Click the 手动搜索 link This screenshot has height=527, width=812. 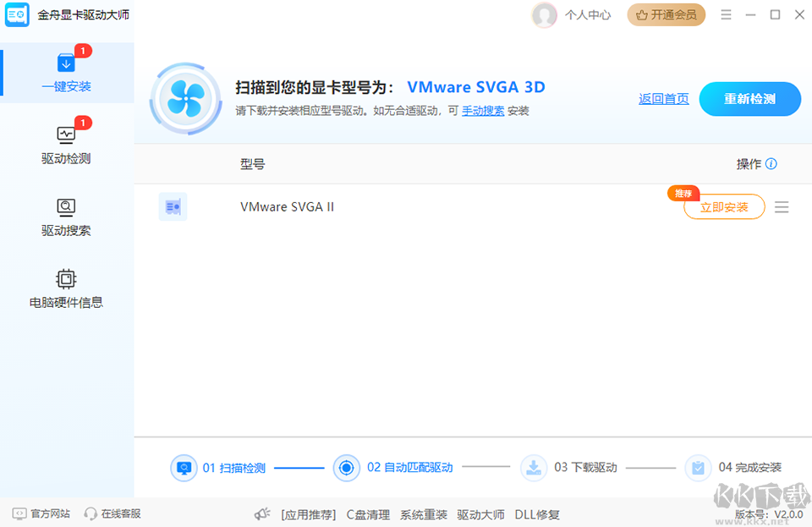tap(483, 111)
